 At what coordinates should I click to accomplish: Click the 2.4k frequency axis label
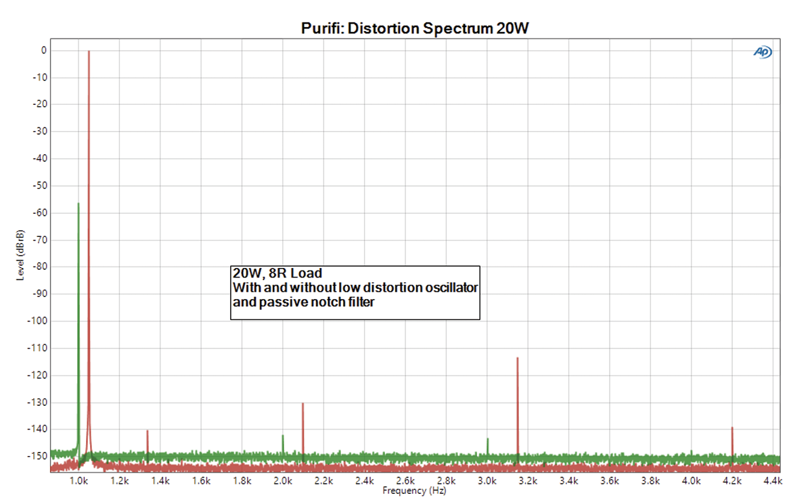365,481
